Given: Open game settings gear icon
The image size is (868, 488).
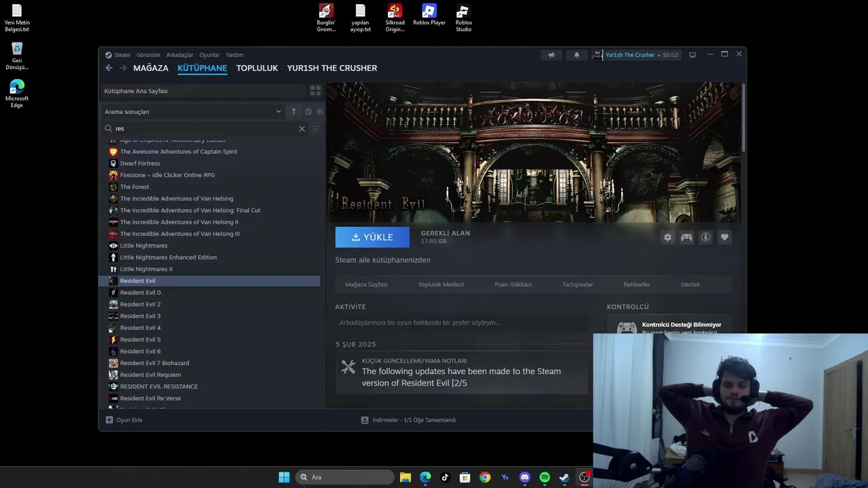Looking at the screenshot, I should pos(668,237).
